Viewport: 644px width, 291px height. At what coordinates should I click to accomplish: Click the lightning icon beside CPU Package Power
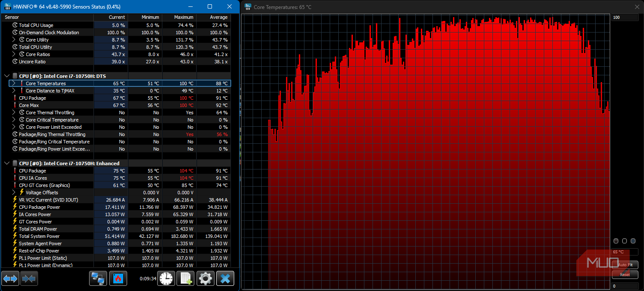pyautogui.click(x=15, y=207)
